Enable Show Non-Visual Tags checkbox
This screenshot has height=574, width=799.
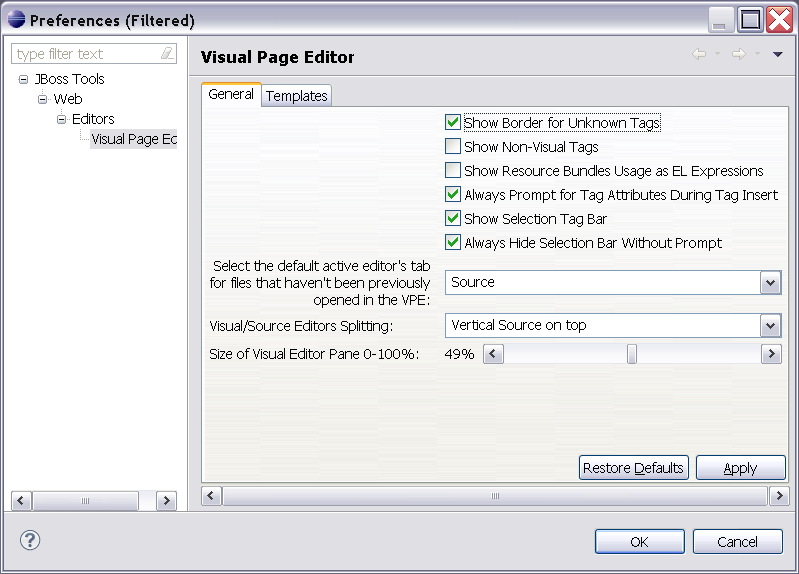(453, 147)
